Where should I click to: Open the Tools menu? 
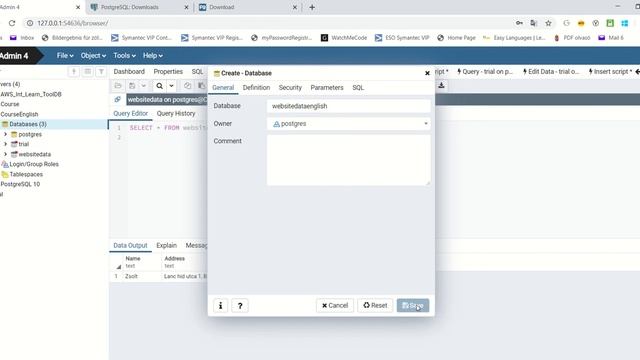[124, 56]
